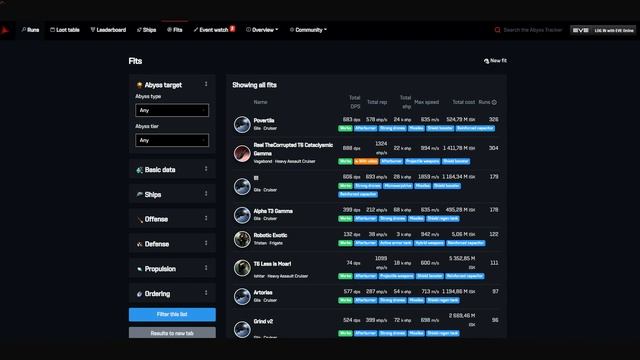Expand the Overview dropdown menu
The width and height of the screenshot is (640, 360).
click(262, 30)
